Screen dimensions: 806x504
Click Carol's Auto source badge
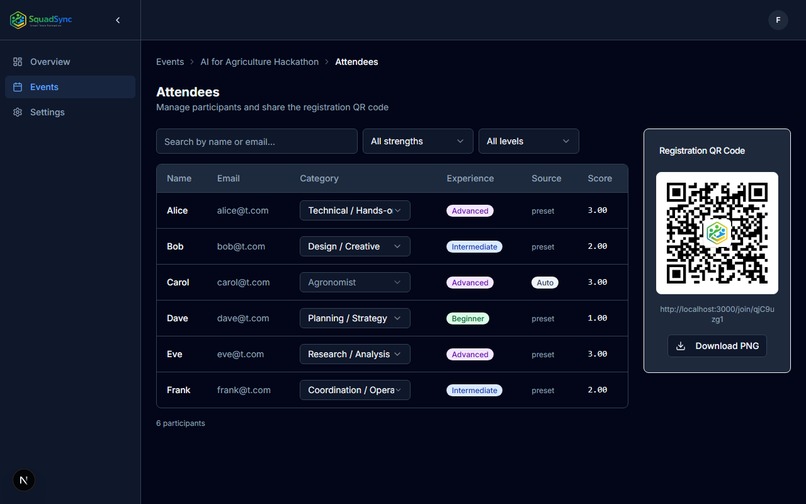pos(545,283)
